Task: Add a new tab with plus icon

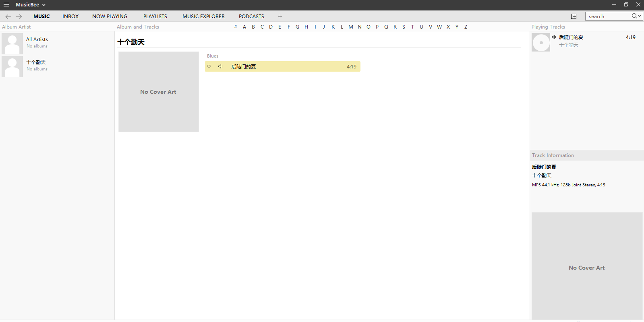Action: point(280,17)
